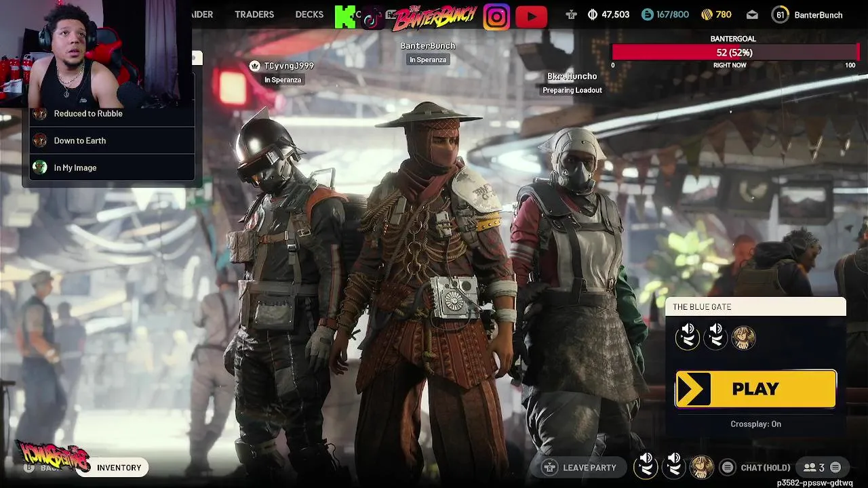The image size is (868, 488).
Task: Toggle second voice icon in Blue Gate panel
Action: 715,337
